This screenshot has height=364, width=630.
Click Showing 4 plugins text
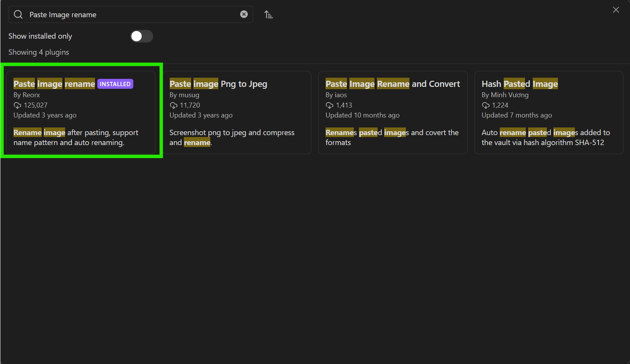39,52
